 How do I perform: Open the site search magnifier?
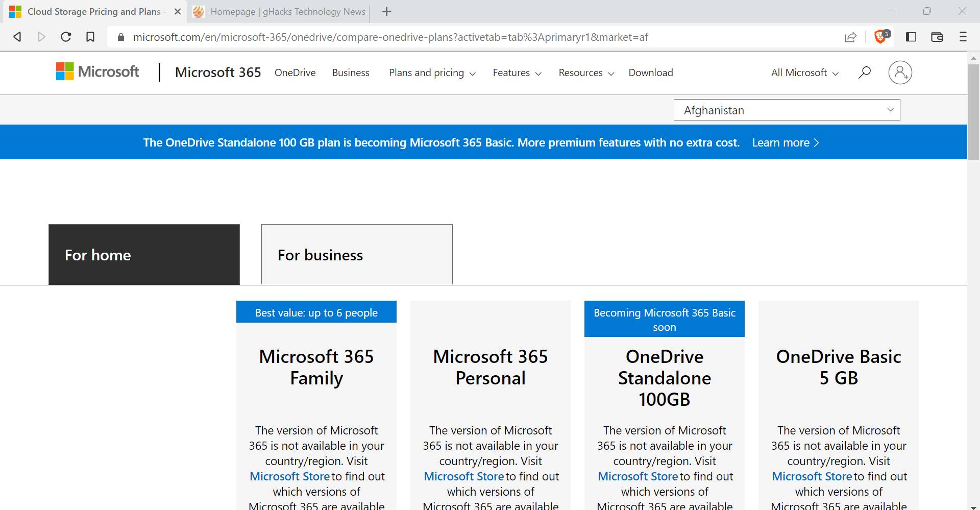point(865,72)
